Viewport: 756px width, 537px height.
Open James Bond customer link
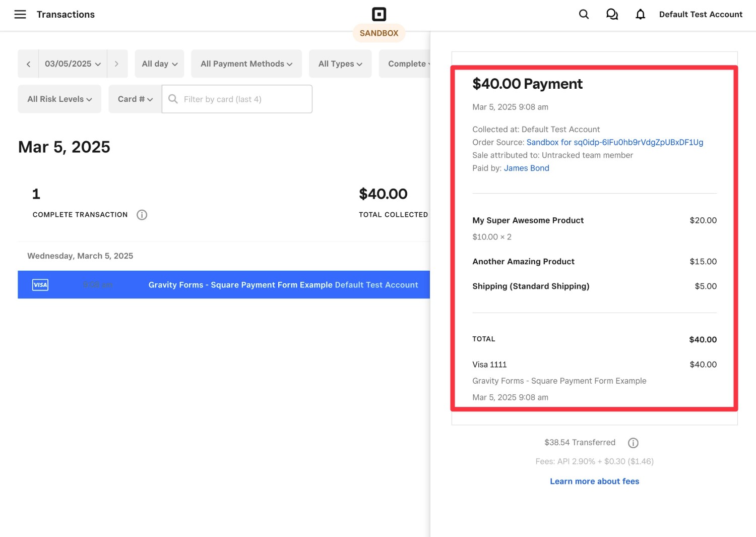[x=527, y=168]
